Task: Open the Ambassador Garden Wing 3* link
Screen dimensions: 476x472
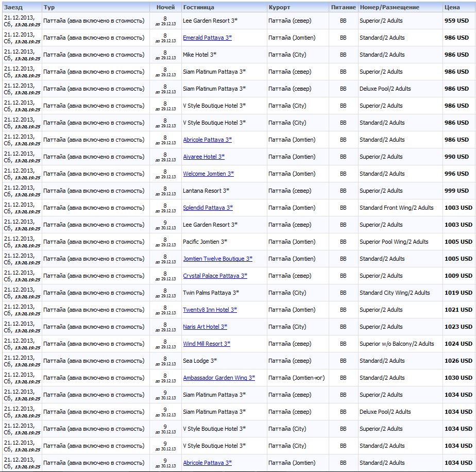Action: 219,378
